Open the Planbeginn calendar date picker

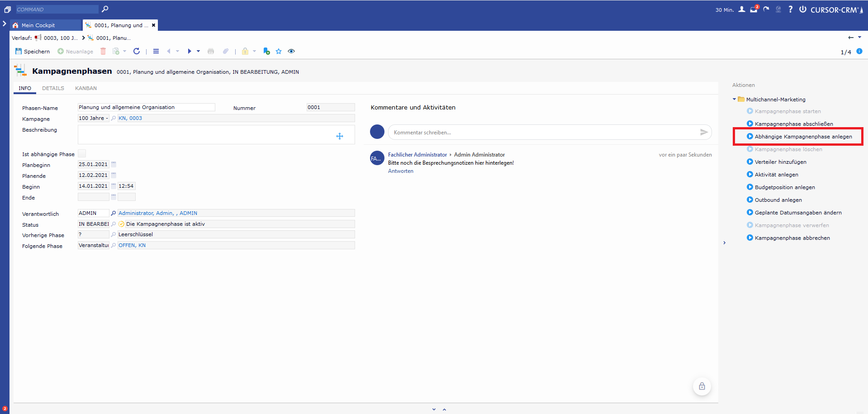[114, 164]
